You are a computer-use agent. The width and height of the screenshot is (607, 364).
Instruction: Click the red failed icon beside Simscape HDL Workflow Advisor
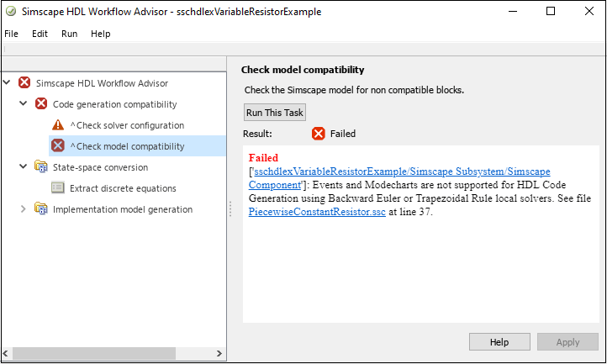click(x=24, y=83)
